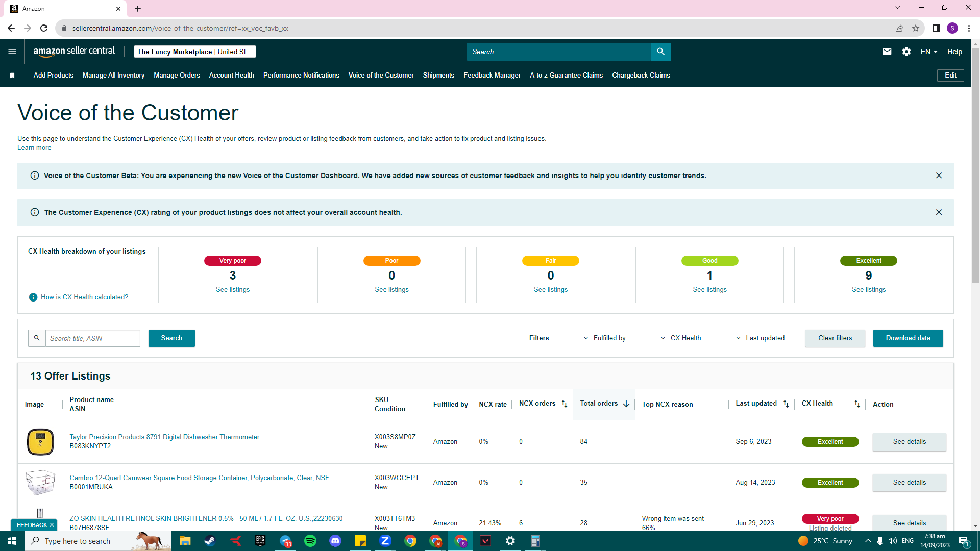Expand the CX Health filter dropdown
980x551 pixels.
[x=681, y=338]
